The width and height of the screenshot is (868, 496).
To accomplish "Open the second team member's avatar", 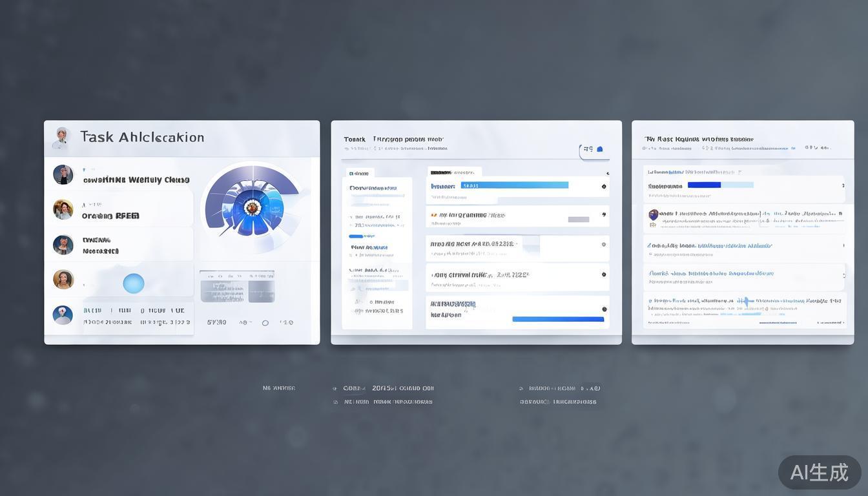I will pyautogui.click(x=63, y=209).
